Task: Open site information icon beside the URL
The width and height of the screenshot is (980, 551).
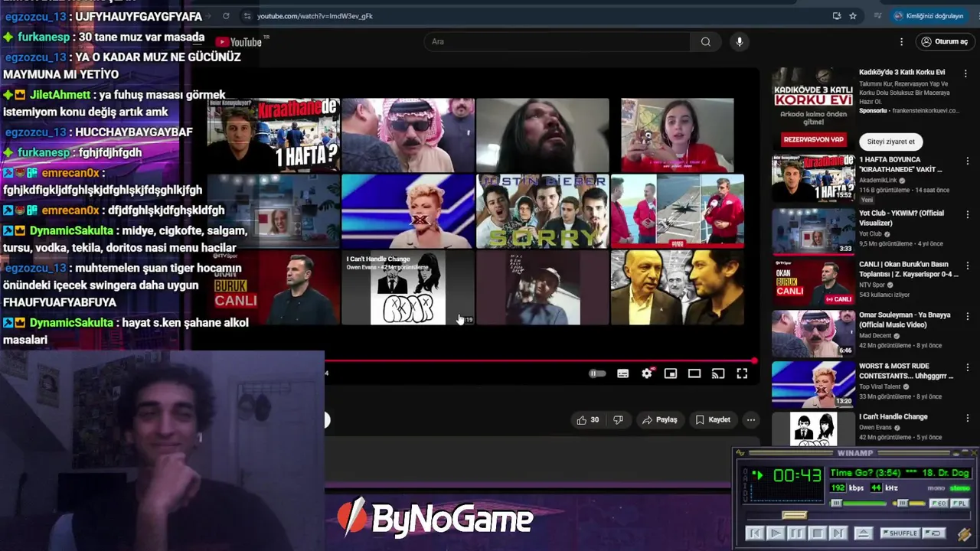Action: click(247, 16)
